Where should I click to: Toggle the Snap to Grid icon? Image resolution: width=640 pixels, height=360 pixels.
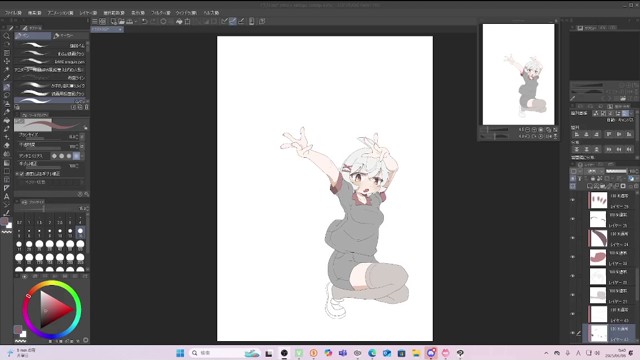241,21
